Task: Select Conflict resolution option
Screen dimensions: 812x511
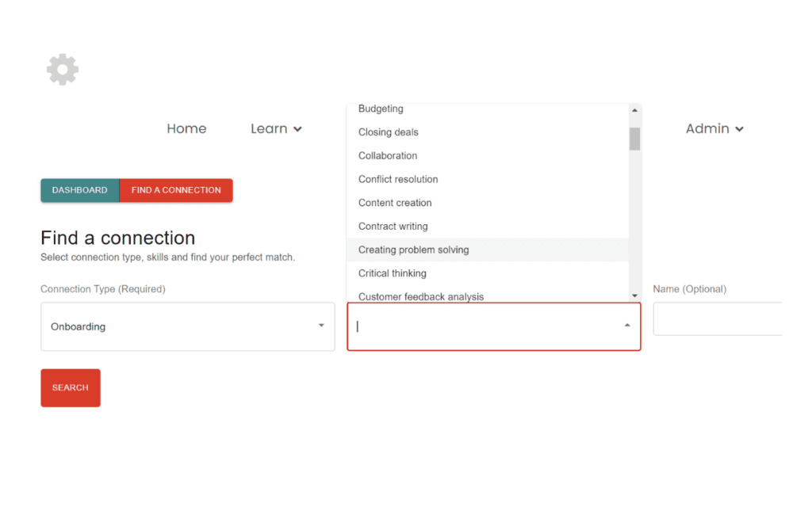Action: (488, 179)
